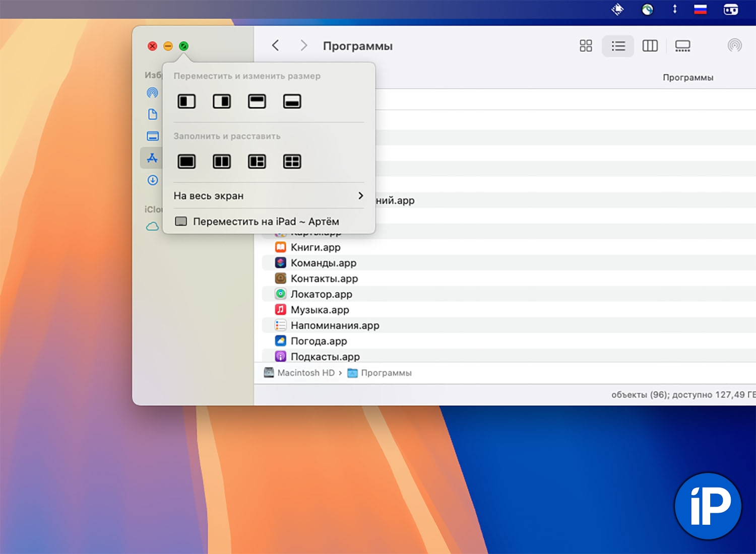Go back in Finder navigation

point(275,46)
